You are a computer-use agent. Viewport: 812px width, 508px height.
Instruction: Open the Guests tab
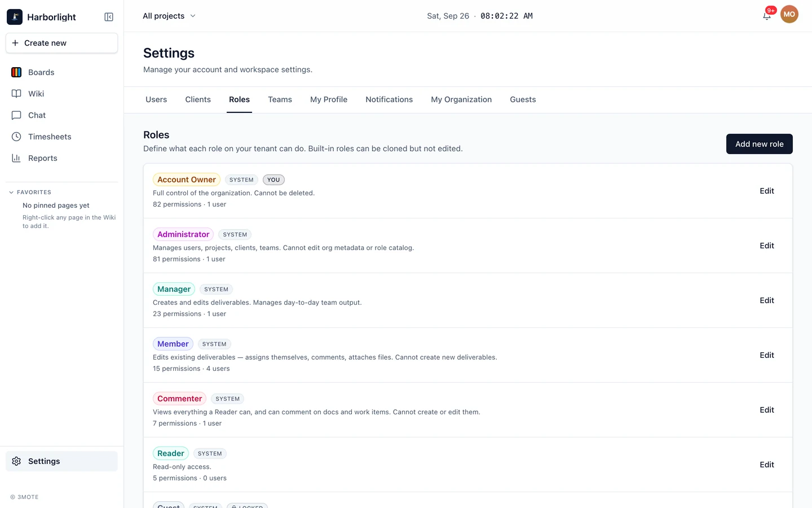click(x=523, y=99)
